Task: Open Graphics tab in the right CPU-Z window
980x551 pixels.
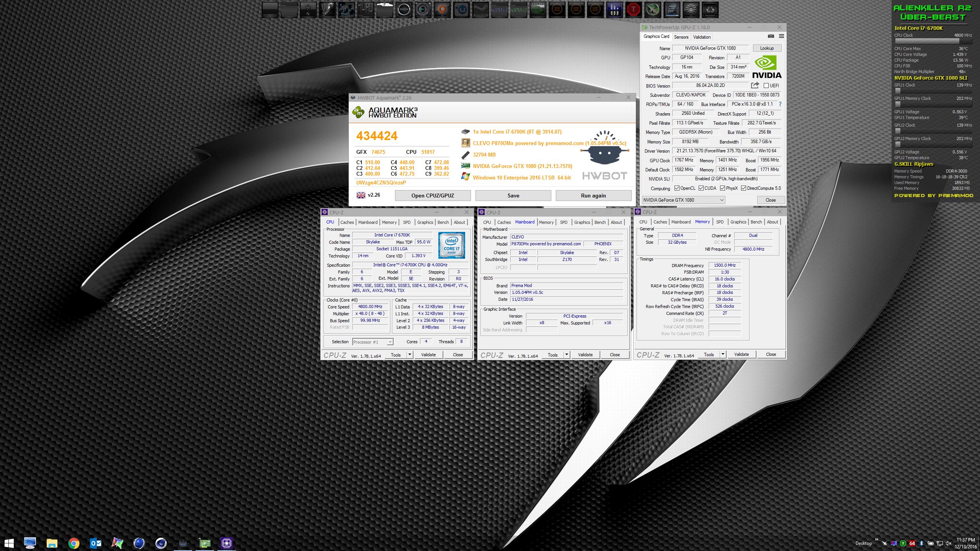Action: point(738,222)
